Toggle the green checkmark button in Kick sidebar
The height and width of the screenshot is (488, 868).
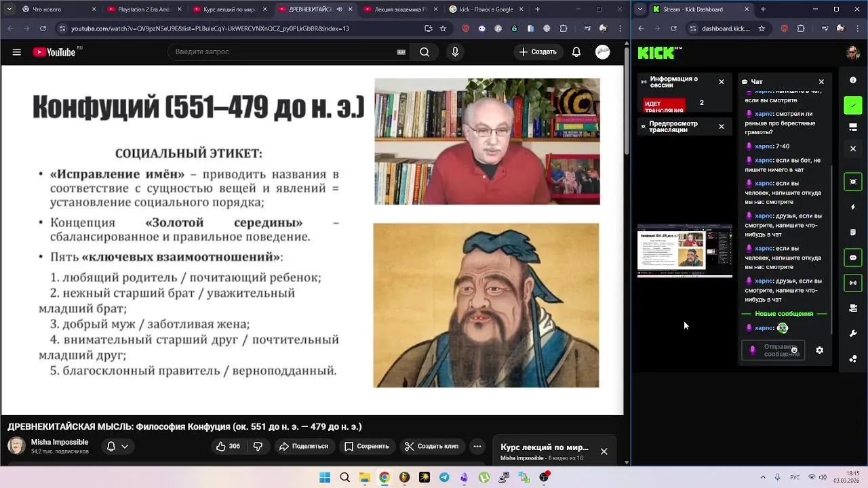coord(853,105)
